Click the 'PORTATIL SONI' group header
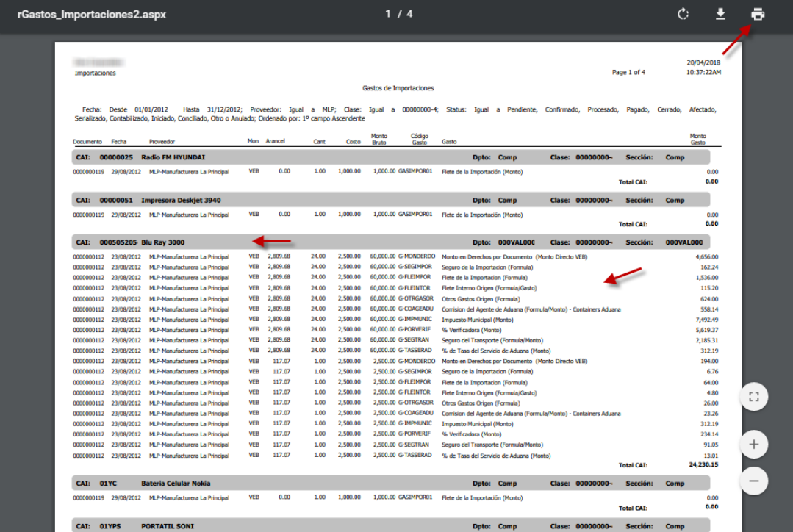The height and width of the screenshot is (532, 793). click(x=168, y=526)
